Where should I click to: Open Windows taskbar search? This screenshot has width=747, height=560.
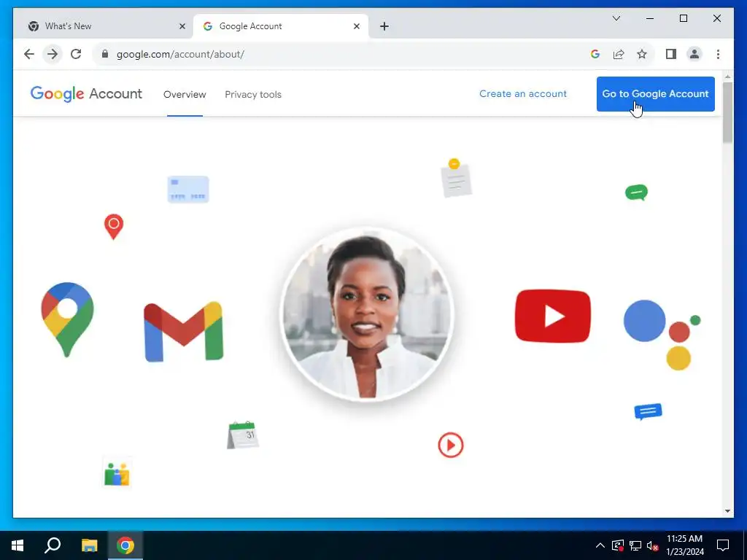[x=53, y=545]
